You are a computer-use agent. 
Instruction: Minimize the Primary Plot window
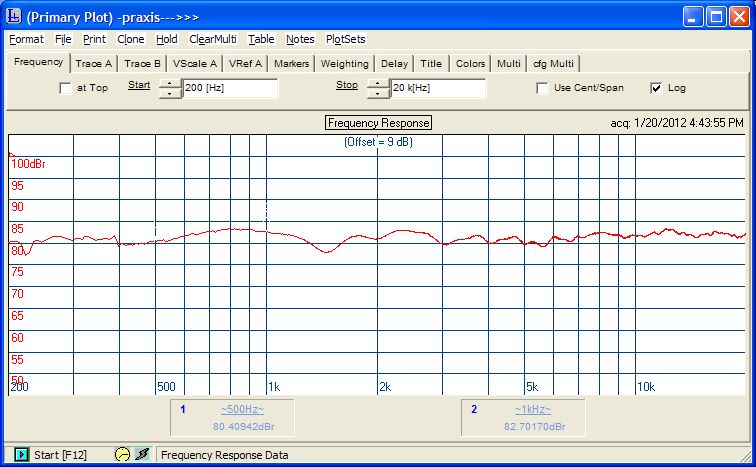693,17
